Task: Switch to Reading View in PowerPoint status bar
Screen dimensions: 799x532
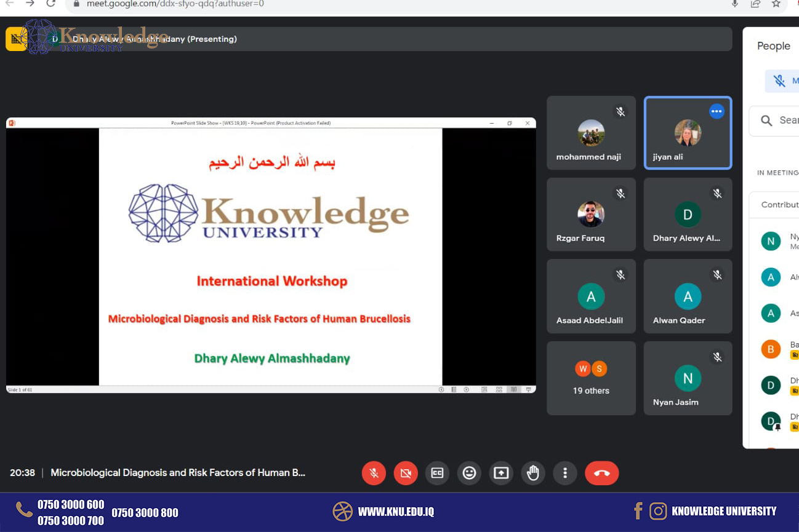Action: click(513, 389)
